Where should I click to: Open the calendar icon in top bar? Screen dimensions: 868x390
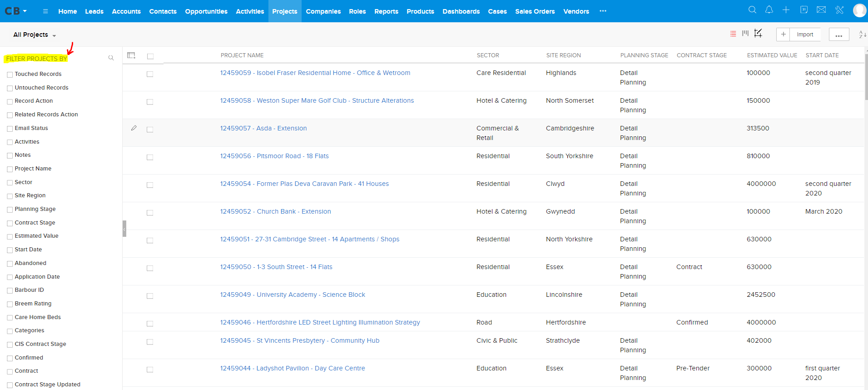[x=804, y=10]
